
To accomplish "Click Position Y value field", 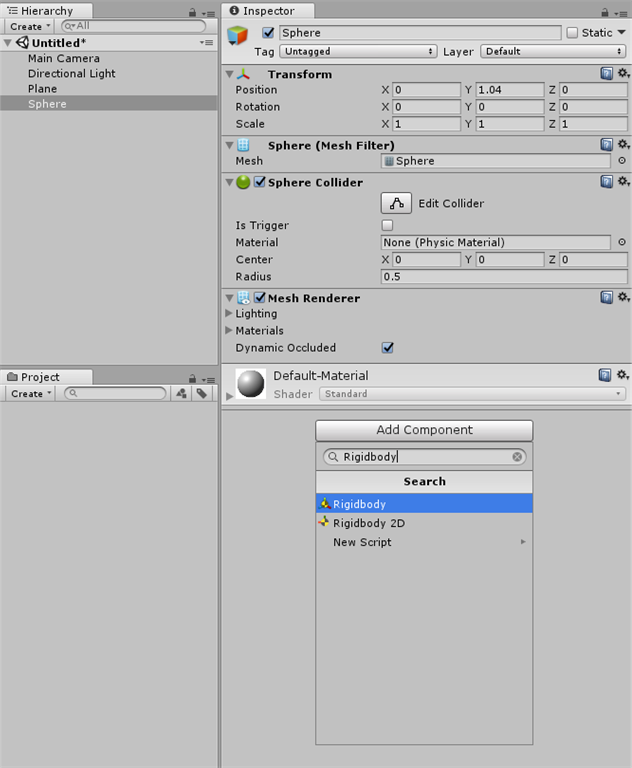I will coord(510,90).
